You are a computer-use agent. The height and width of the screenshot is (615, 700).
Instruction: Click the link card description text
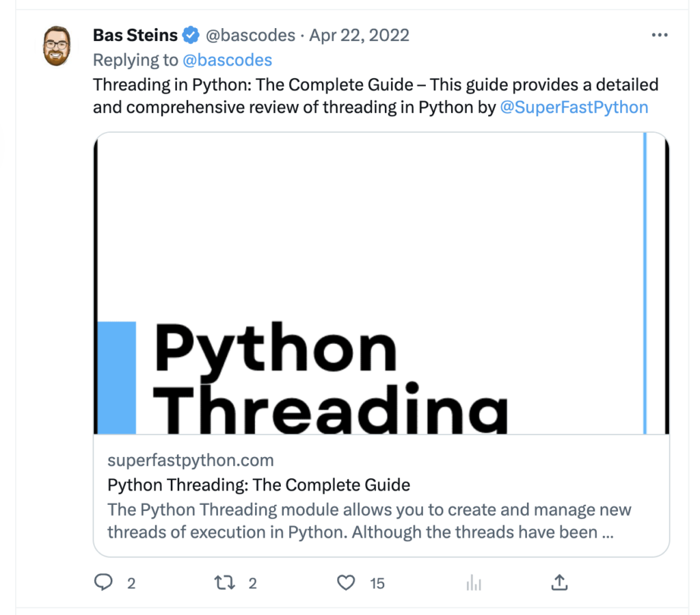(369, 521)
